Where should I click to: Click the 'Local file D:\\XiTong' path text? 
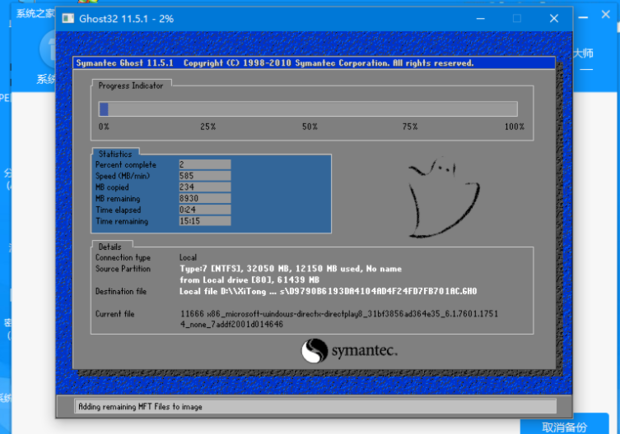click(x=328, y=291)
